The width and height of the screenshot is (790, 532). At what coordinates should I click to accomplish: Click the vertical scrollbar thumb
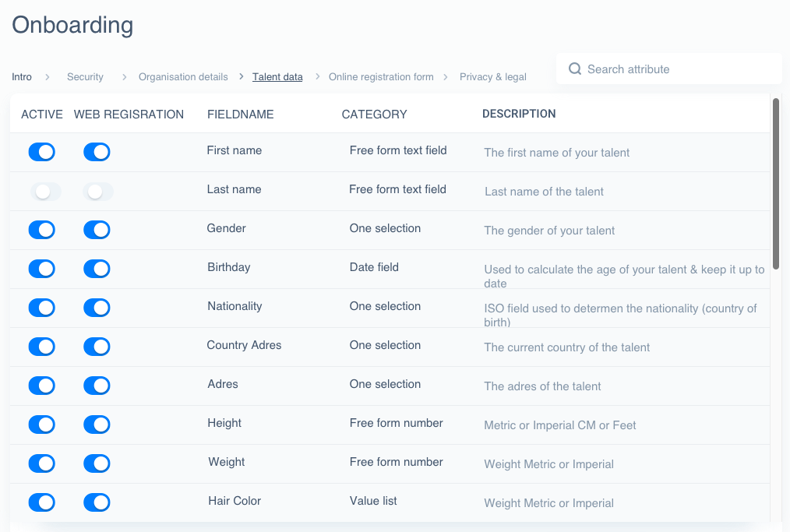click(x=775, y=183)
